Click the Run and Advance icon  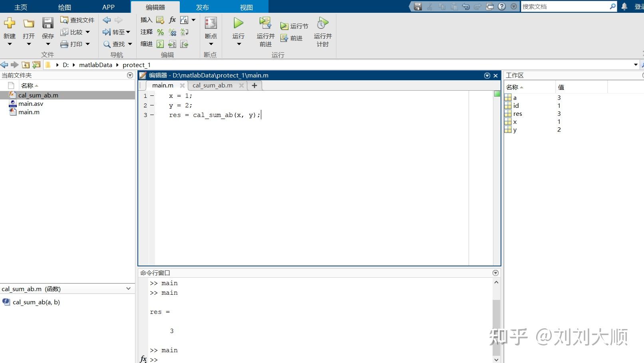265,24
